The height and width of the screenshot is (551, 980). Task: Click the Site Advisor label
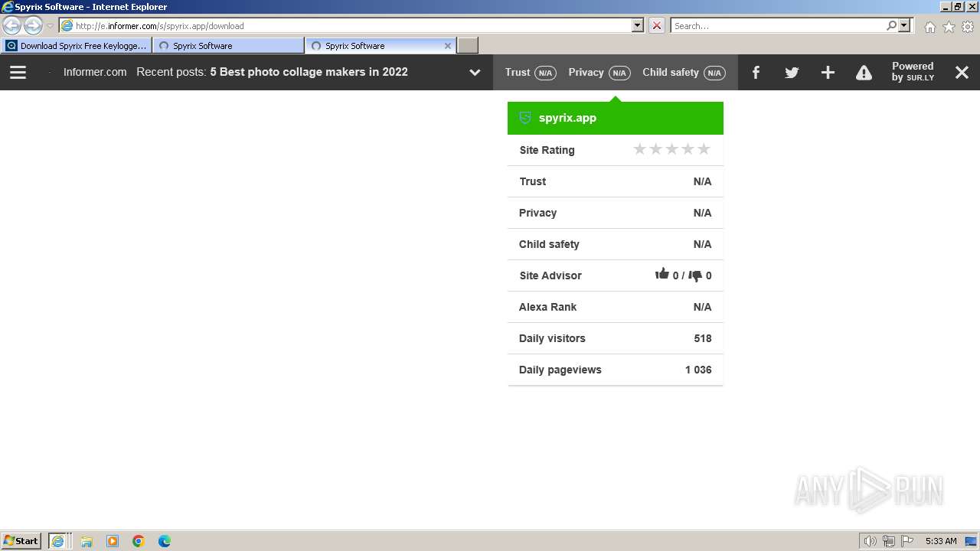pyautogui.click(x=550, y=275)
